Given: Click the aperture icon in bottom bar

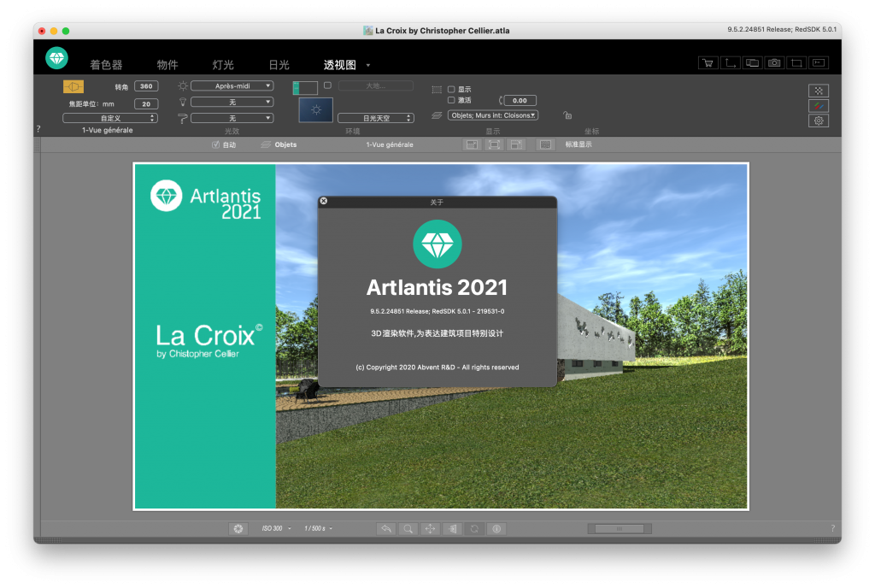Looking at the screenshot, I should (238, 528).
